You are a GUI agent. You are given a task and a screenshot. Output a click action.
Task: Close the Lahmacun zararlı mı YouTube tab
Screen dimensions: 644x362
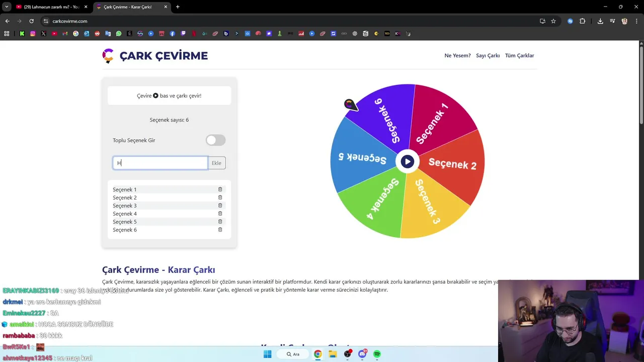click(x=86, y=7)
